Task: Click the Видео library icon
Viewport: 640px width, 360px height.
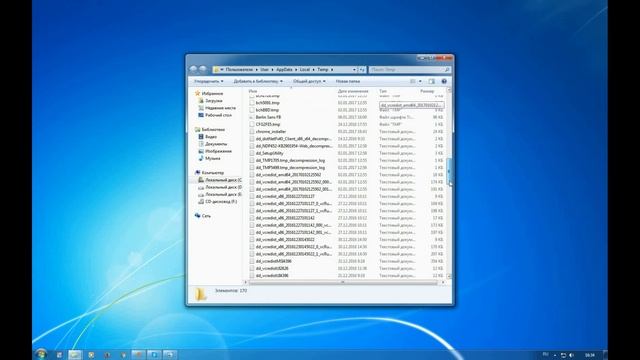Action: tap(201, 137)
